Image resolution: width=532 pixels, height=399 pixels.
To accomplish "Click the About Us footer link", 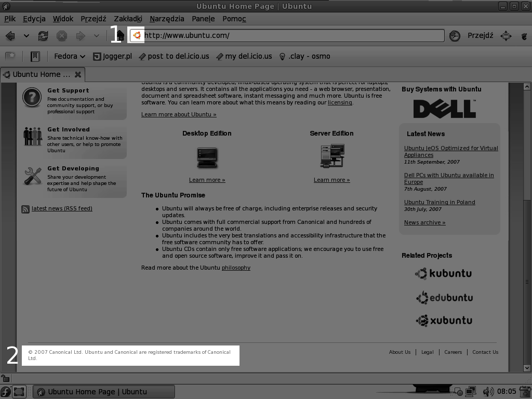I will click(400, 352).
